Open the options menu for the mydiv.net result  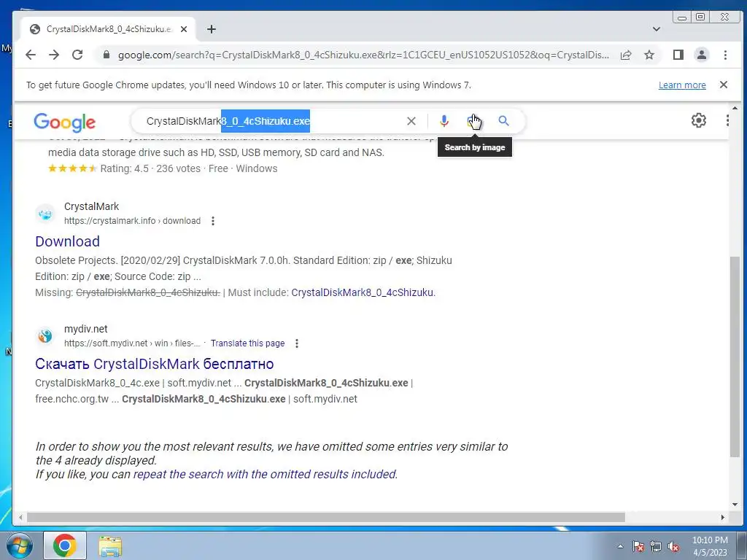(x=297, y=343)
